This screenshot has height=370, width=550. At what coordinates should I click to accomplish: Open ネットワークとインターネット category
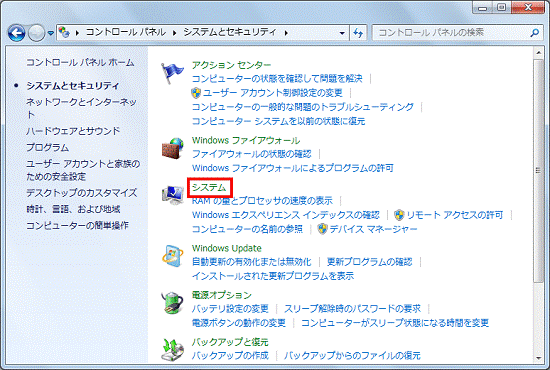[81, 108]
